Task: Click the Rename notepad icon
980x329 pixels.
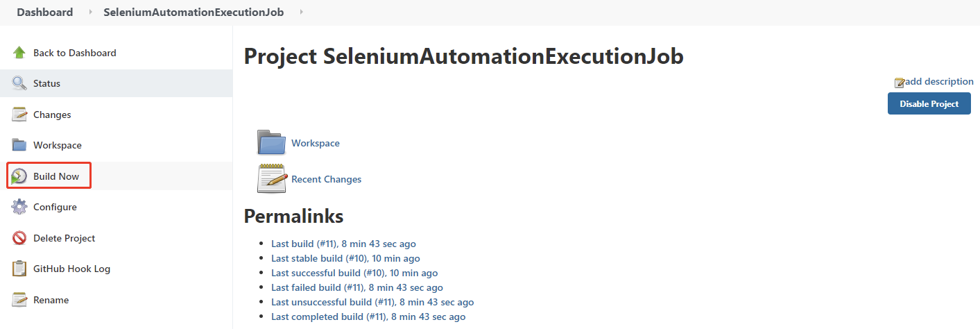Action: click(19, 300)
